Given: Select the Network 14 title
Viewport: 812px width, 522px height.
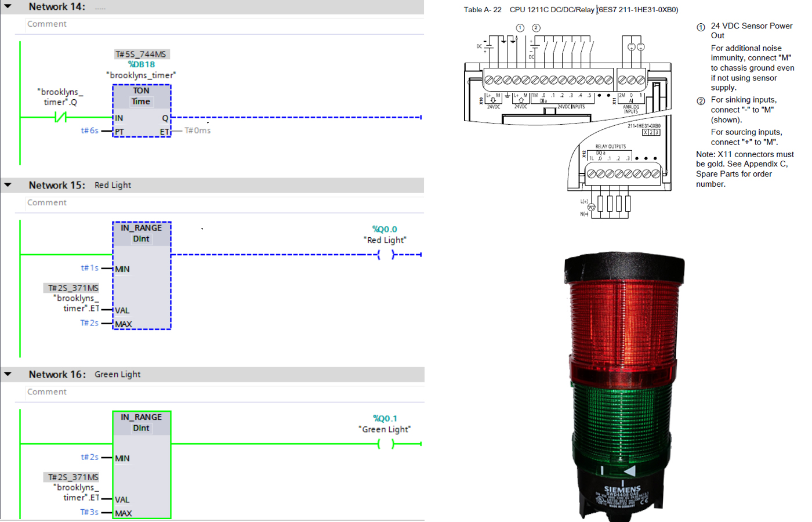Looking at the screenshot, I should (x=57, y=6).
